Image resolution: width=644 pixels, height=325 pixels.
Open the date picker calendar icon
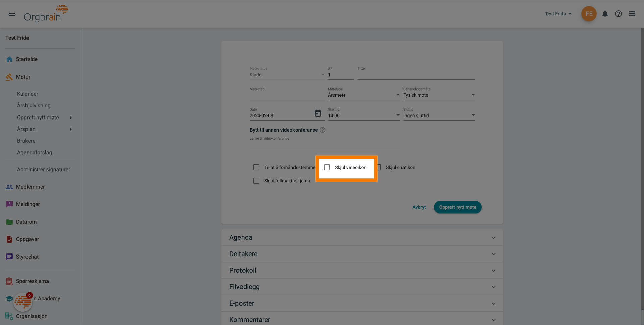318,113
